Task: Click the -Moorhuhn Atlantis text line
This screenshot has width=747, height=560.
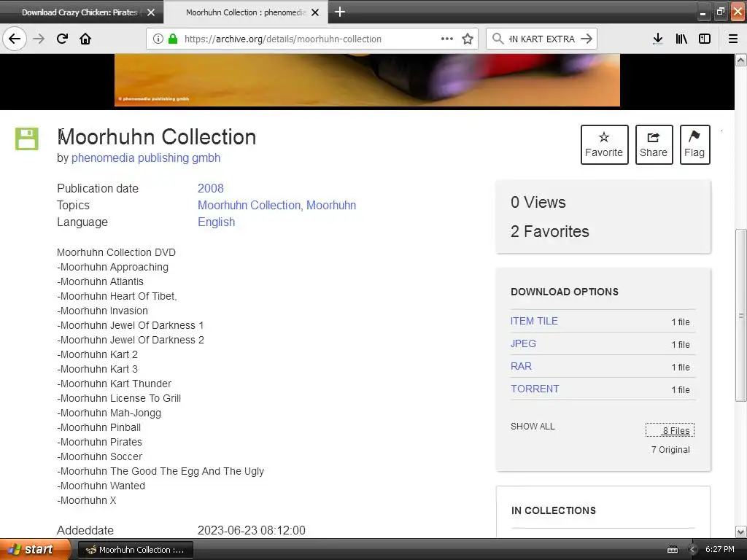Action: pos(100,281)
